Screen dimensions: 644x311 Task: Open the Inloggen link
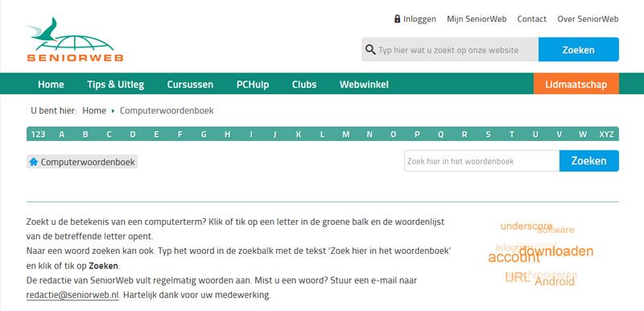(x=419, y=19)
